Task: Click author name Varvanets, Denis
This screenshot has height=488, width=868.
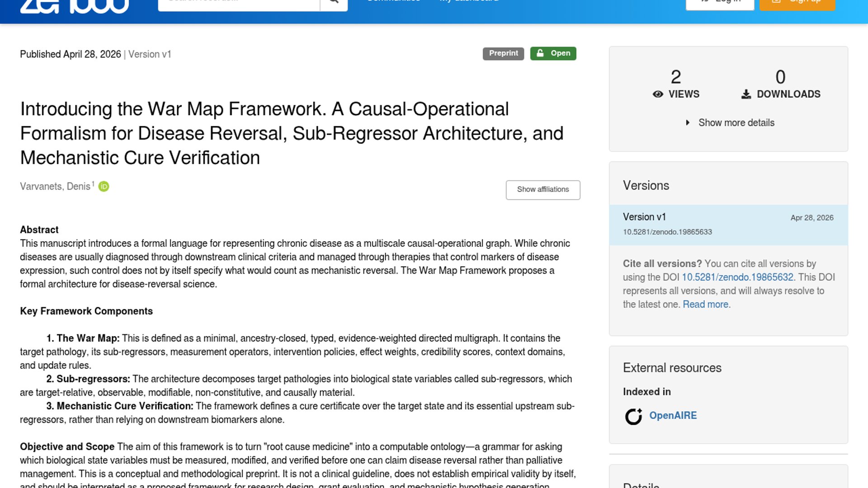Action: pos(55,187)
